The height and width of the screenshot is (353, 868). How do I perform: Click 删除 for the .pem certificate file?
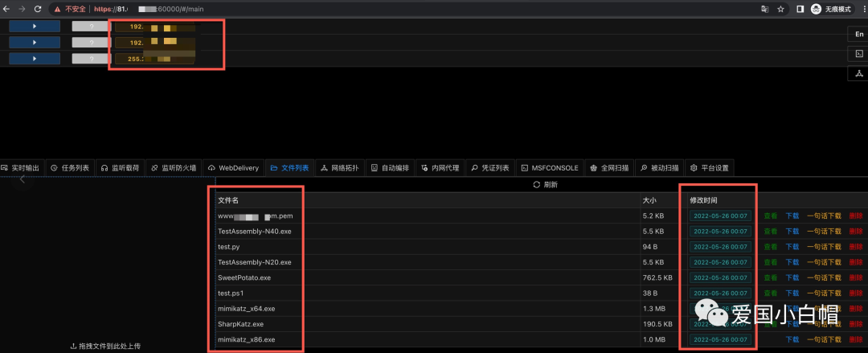pyautogui.click(x=855, y=215)
